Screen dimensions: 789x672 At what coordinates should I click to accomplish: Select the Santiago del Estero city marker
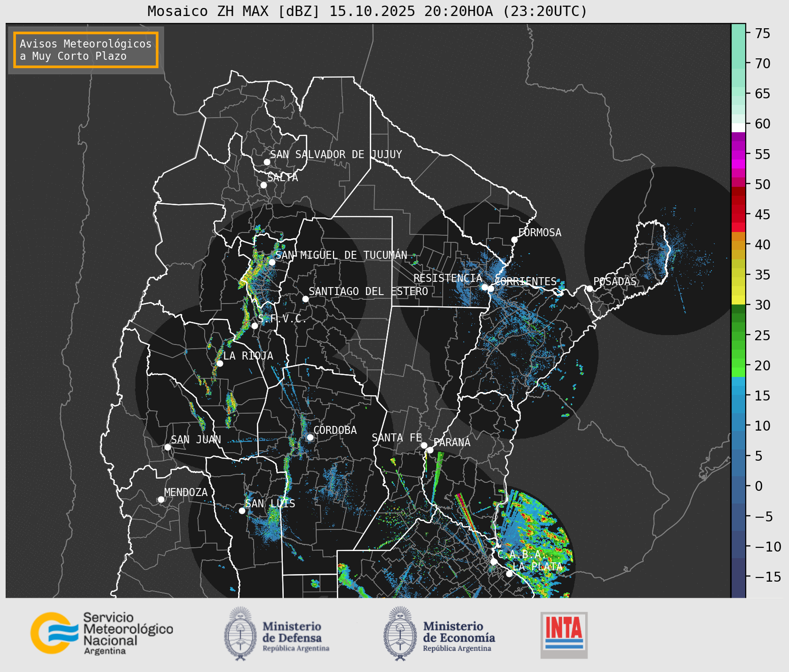coord(305,299)
